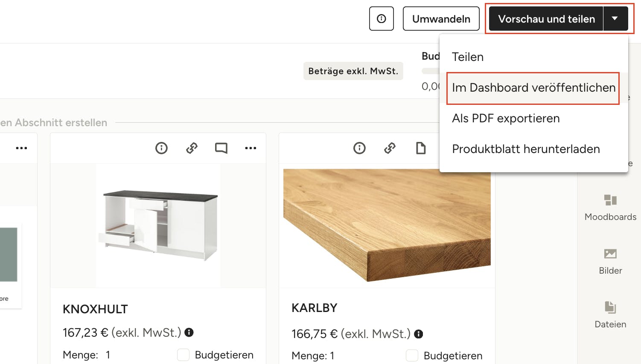This screenshot has height=364, width=641.
Task: Open the document icon on KARLBY card
Action: coord(421,148)
